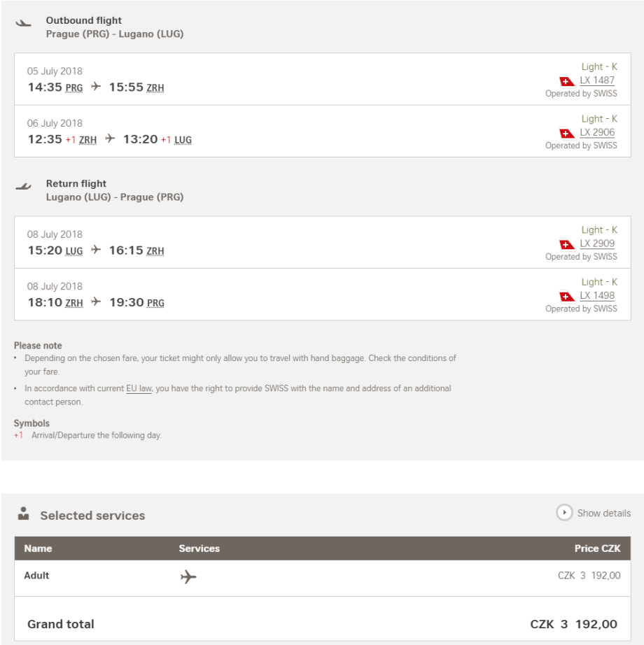Open flight number LX 1487 link
644x645 pixels.
597,80
